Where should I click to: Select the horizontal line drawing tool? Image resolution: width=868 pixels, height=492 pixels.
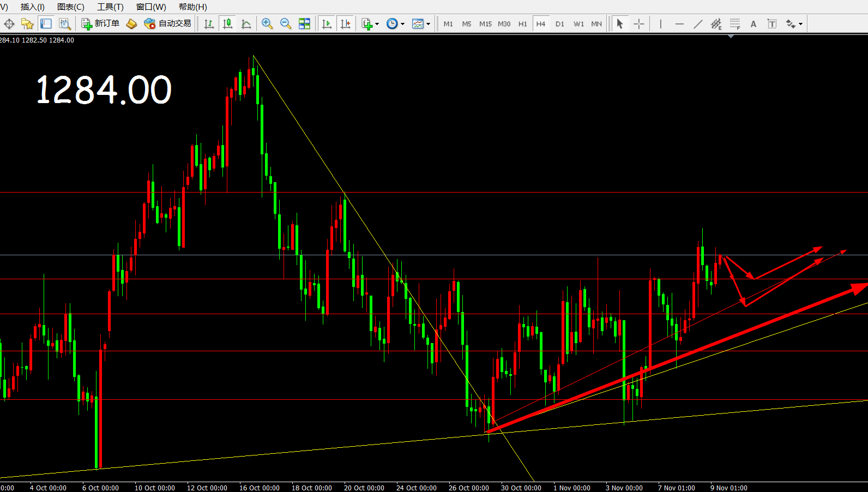679,23
